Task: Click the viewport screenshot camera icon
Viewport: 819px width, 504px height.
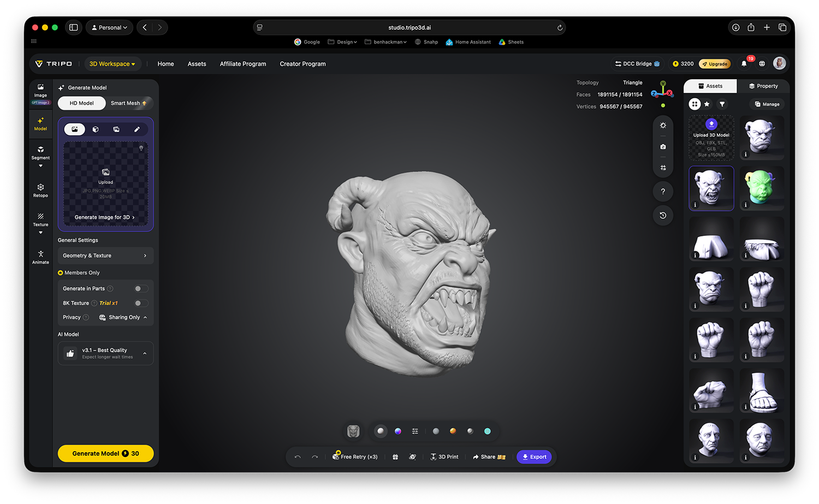Action: click(x=663, y=147)
